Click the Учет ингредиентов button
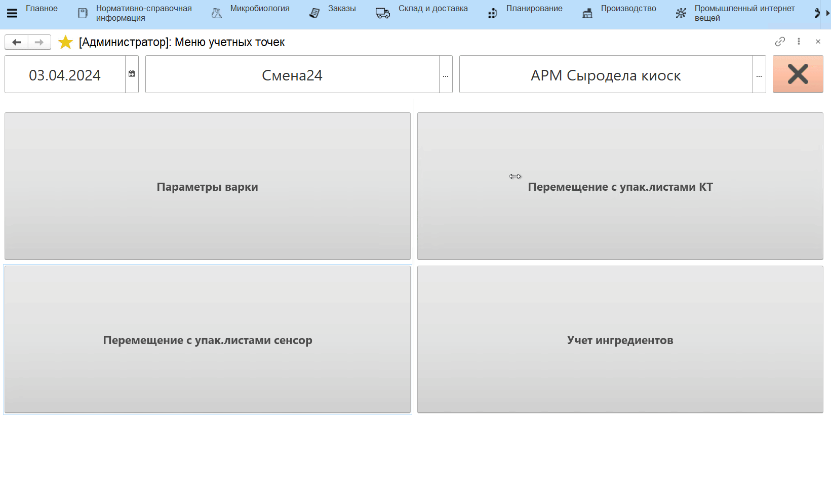Image resolution: width=831 pixels, height=504 pixels. [620, 340]
